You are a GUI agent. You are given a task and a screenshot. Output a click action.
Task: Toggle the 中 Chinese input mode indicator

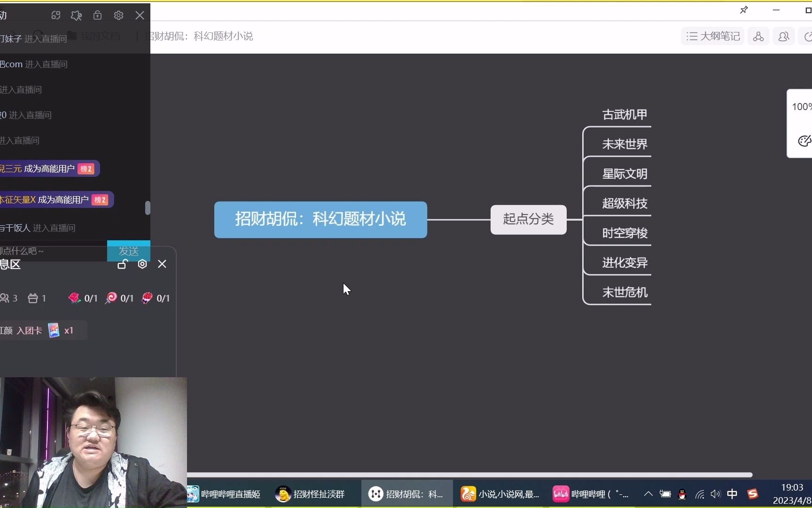tap(732, 494)
